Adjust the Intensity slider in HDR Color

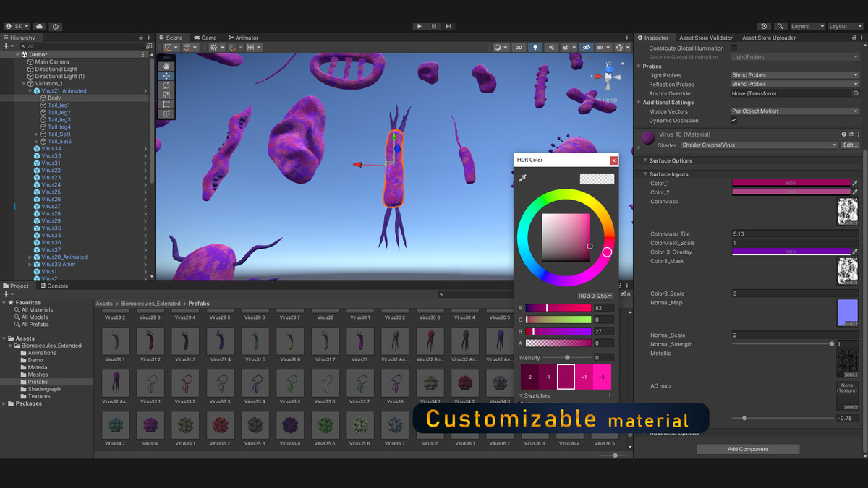tap(566, 358)
